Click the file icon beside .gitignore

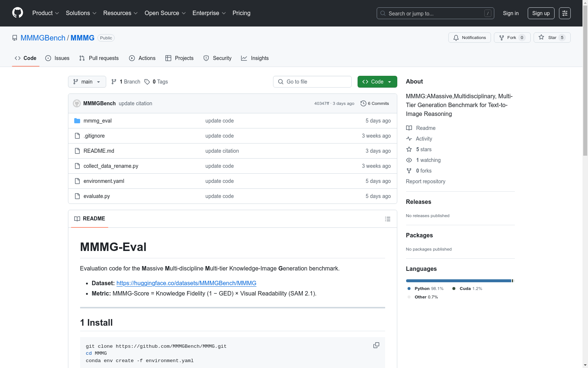pos(77,136)
